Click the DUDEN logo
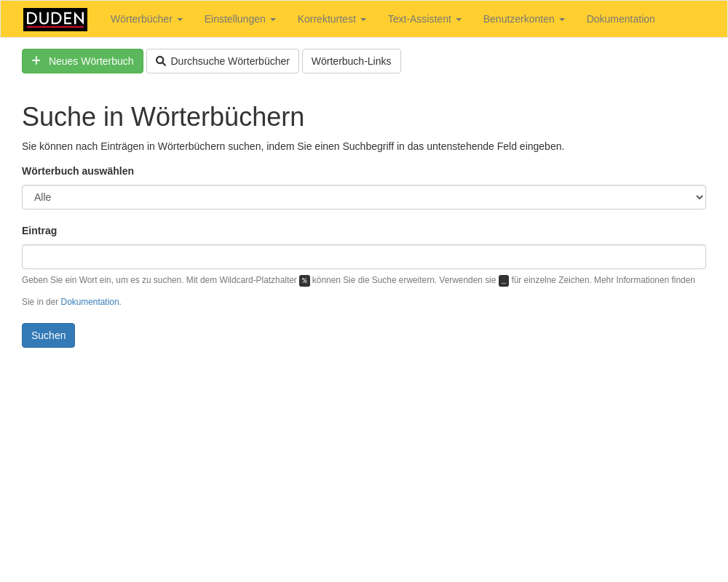 coord(55,20)
